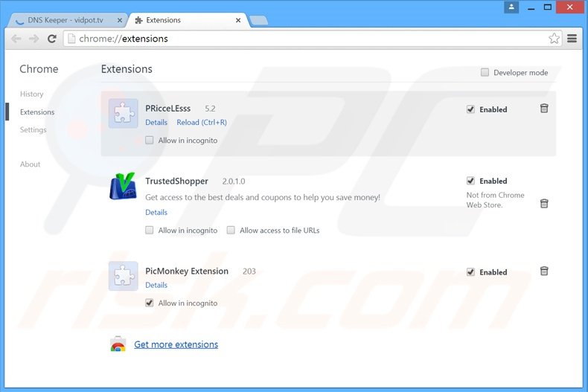The height and width of the screenshot is (392, 588).
Task: Close the Extensions tab
Action: coord(238,20)
